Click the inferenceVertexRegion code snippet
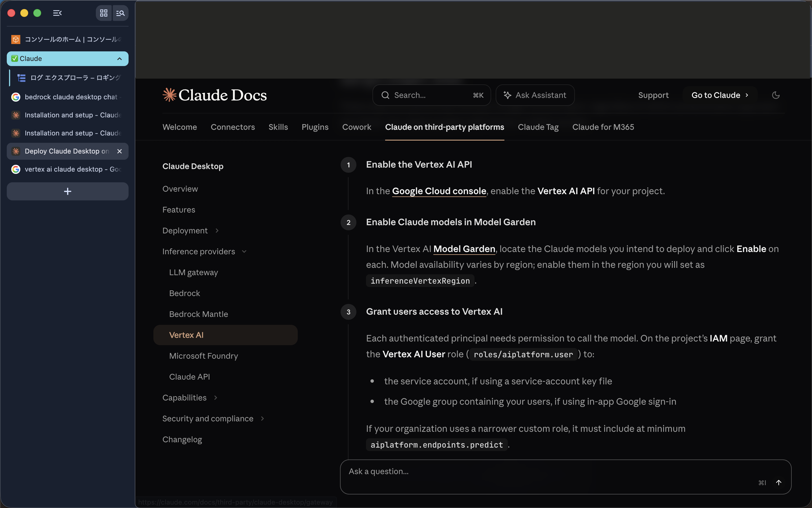The height and width of the screenshot is (508, 812). (420, 281)
